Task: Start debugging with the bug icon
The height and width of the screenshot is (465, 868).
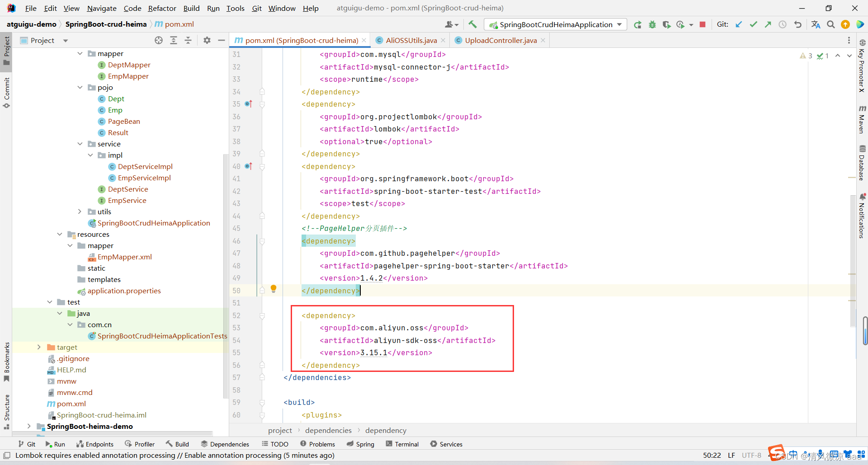Action: tap(652, 24)
